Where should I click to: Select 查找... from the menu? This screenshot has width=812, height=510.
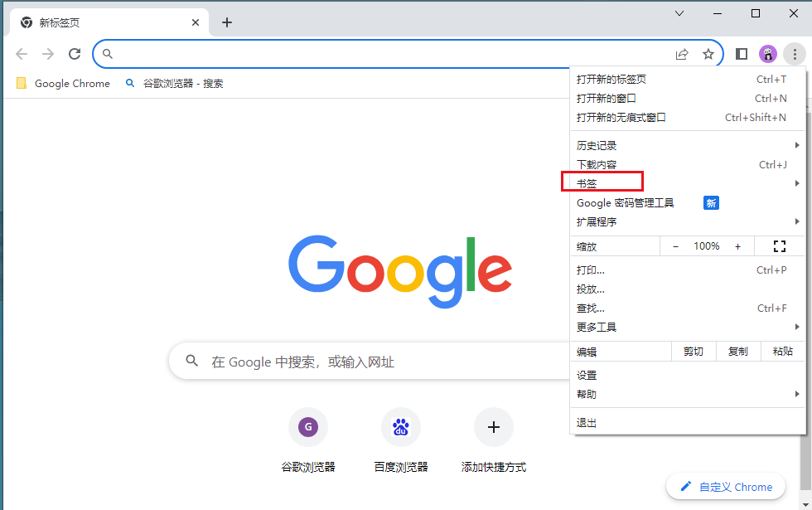[x=688, y=308]
